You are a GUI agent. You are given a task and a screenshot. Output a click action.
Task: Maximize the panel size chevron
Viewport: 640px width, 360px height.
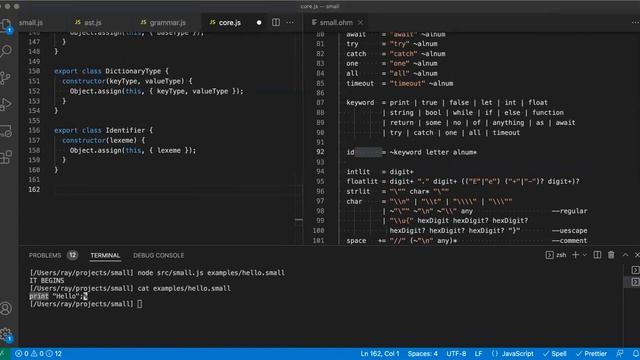point(625,255)
